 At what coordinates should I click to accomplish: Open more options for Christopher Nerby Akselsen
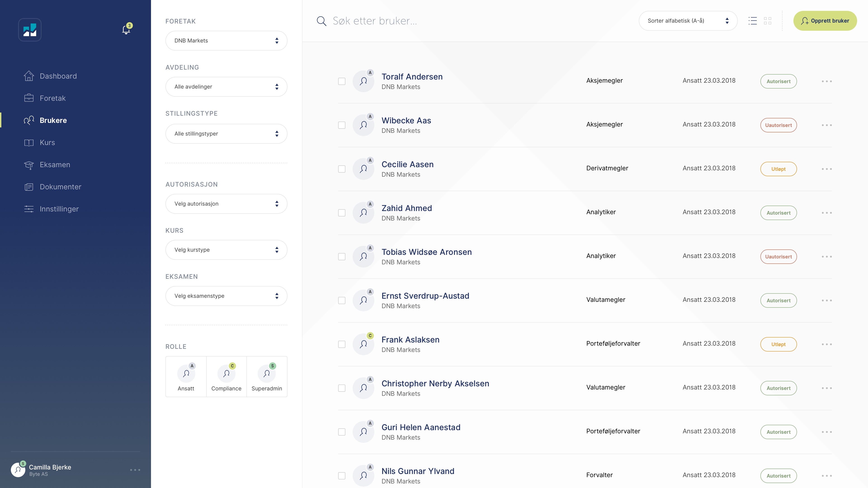click(x=827, y=388)
